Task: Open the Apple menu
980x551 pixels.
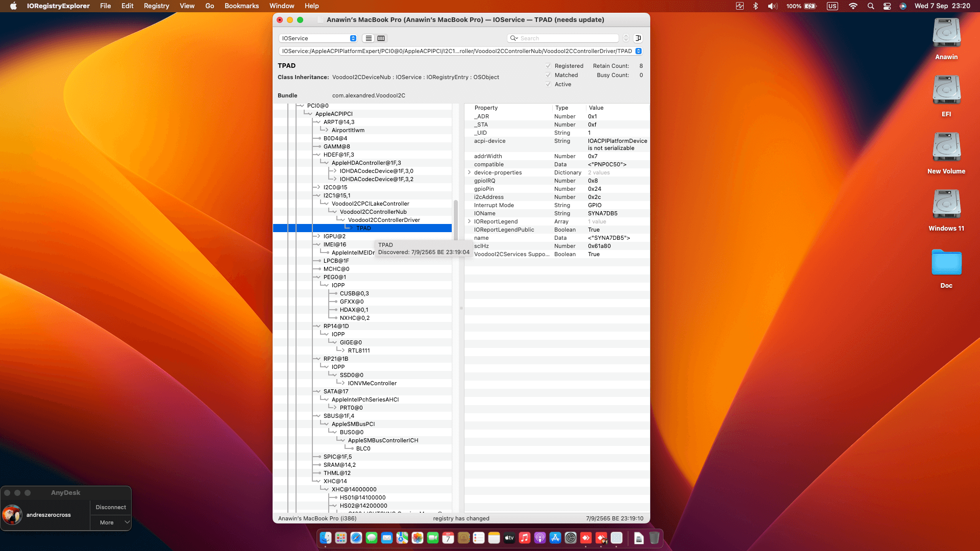Action: 13,6
